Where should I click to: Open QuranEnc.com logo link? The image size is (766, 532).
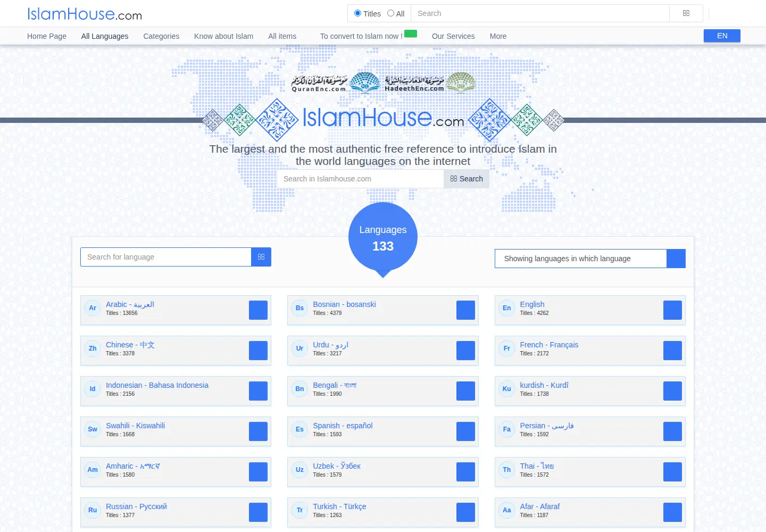click(336, 83)
